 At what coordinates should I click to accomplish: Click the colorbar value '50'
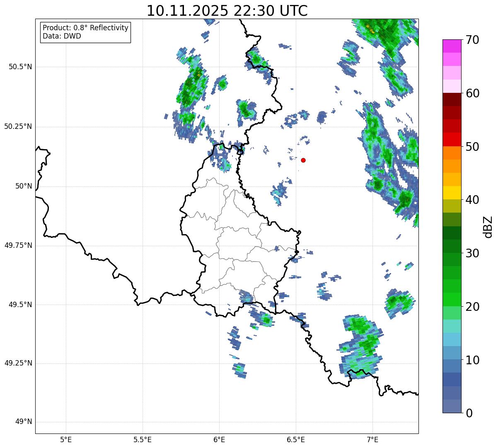point(472,147)
